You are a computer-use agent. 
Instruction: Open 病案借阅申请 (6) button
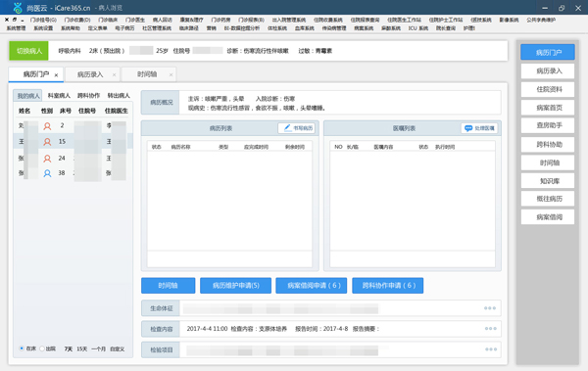click(312, 285)
